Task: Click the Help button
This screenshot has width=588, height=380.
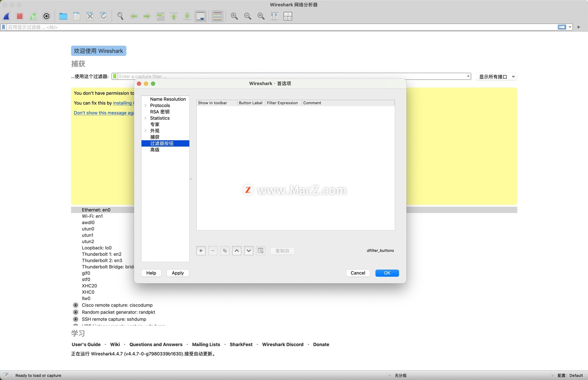Action: coord(151,273)
